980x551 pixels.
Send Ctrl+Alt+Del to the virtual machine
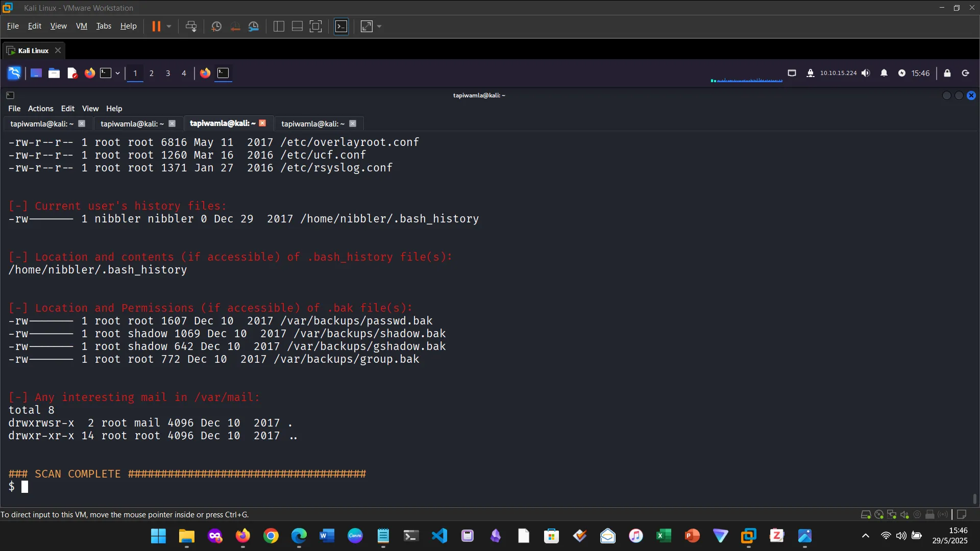[191, 26]
